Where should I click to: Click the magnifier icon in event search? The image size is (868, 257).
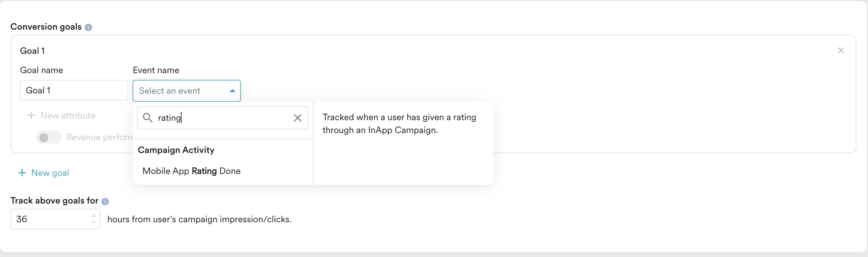coord(147,118)
